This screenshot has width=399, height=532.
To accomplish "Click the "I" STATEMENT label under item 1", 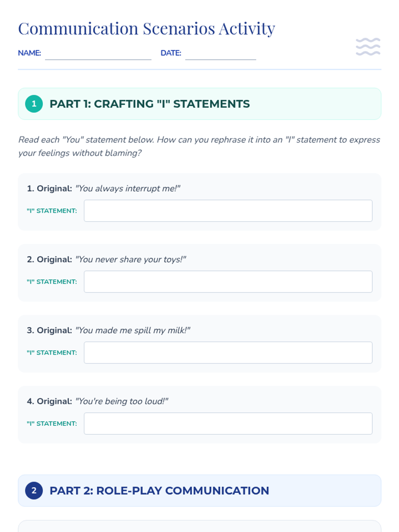I will (52, 211).
